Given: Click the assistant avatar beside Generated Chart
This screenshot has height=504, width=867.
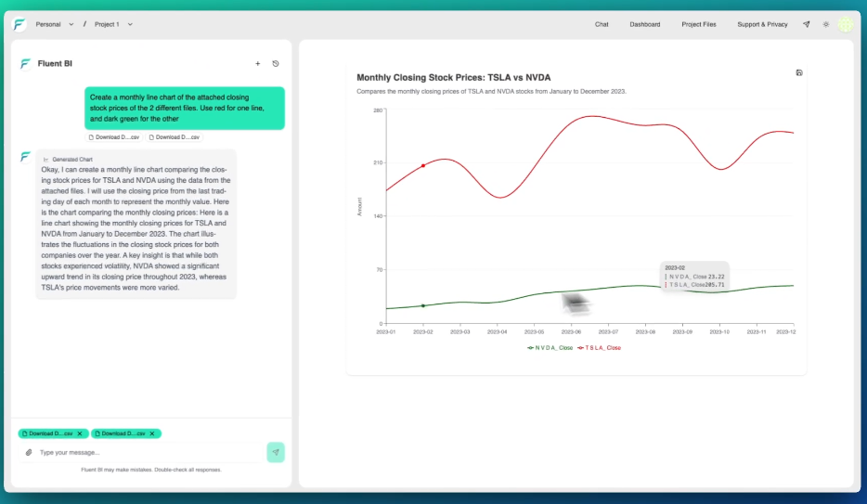Looking at the screenshot, I should tap(25, 157).
